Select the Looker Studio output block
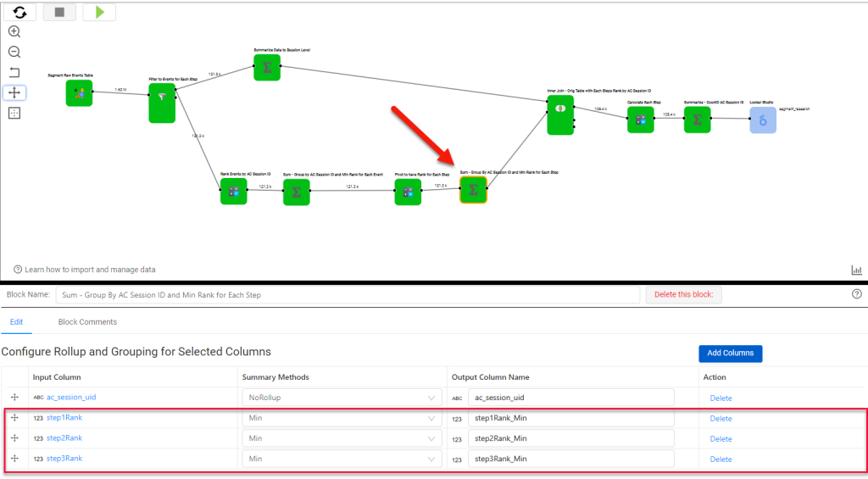This screenshot has height=479, width=868. click(x=763, y=120)
